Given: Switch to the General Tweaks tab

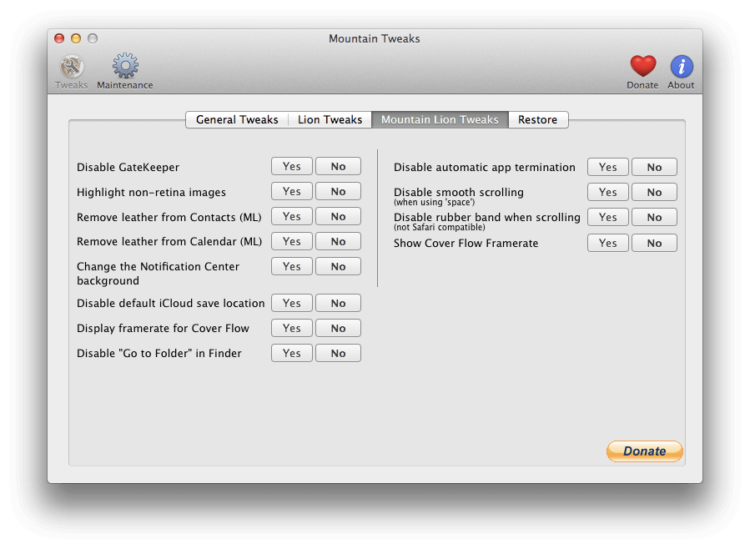Looking at the screenshot, I should click(237, 120).
